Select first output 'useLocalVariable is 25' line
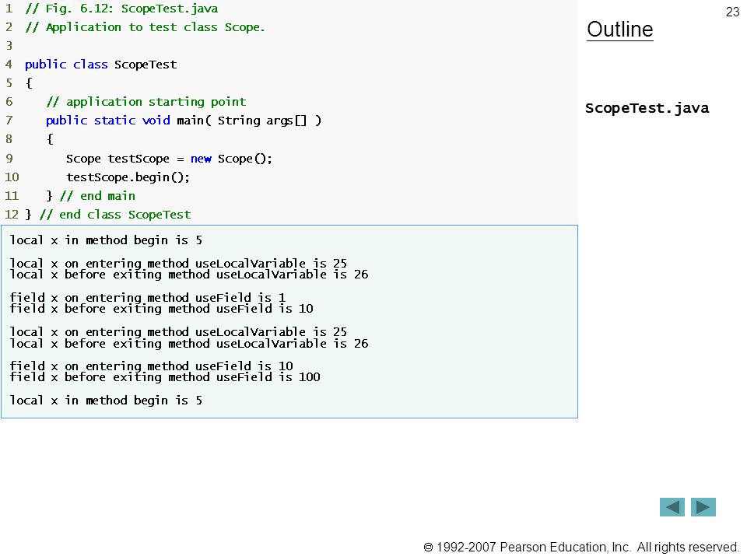The height and width of the screenshot is (560, 747). 178,264
